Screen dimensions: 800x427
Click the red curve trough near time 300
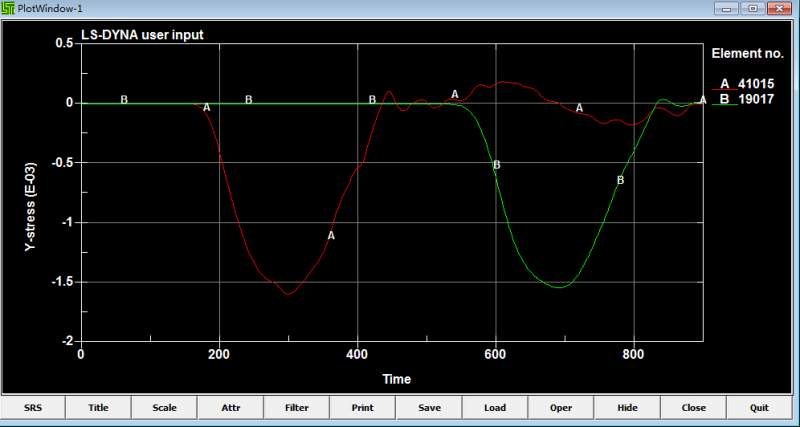[288, 294]
